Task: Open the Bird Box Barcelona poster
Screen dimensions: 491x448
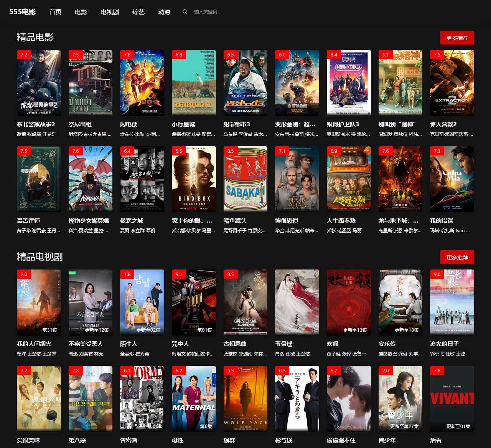Action: pyautogui.click(x=194, y=179)
